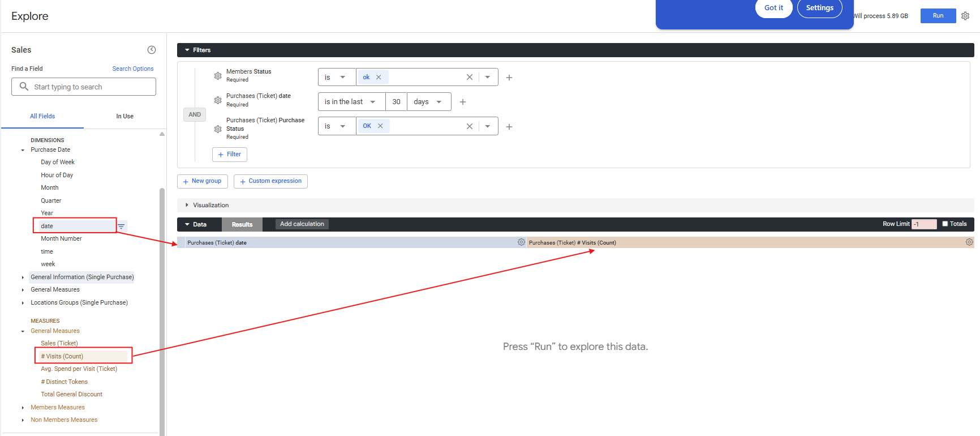This screenshot has height=436, width=980.
Task: Focus the Find a Field search box
Action: [84, 87]
